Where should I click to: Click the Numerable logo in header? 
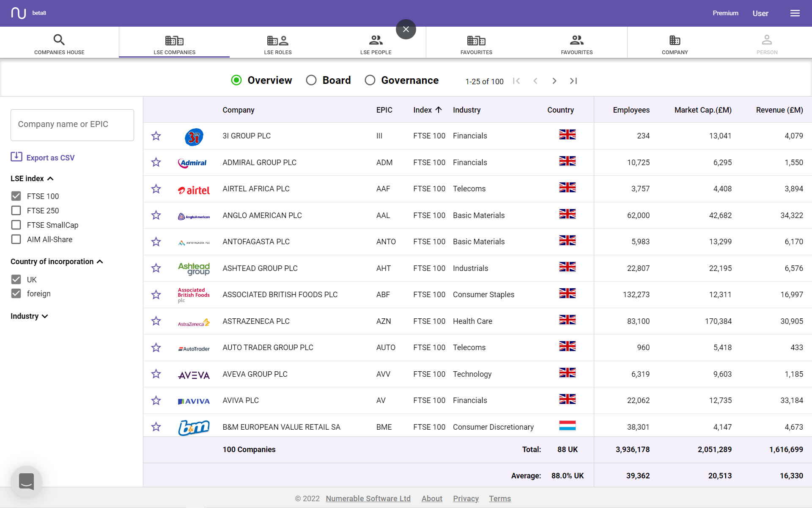[x=19, y=13]
